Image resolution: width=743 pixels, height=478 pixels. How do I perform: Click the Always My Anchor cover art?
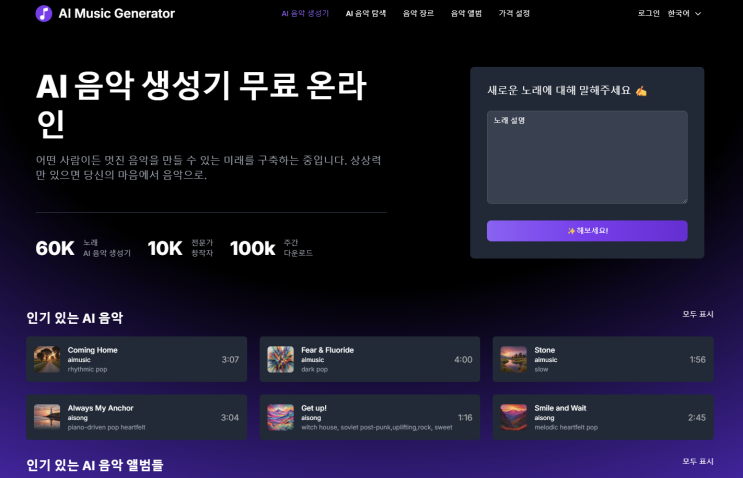[47, 417]
